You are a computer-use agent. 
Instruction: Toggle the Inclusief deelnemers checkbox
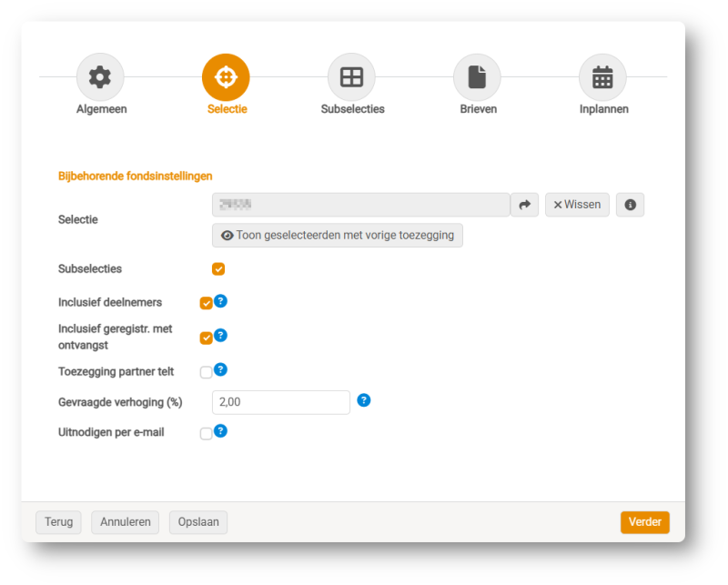point(206,303)
